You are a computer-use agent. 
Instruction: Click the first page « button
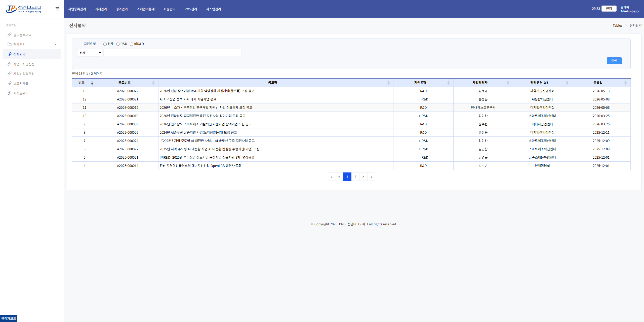[331, 177]
